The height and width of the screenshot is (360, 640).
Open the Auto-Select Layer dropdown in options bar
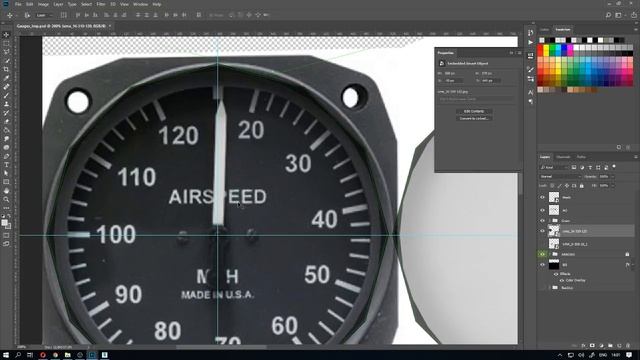click(44, 15)
